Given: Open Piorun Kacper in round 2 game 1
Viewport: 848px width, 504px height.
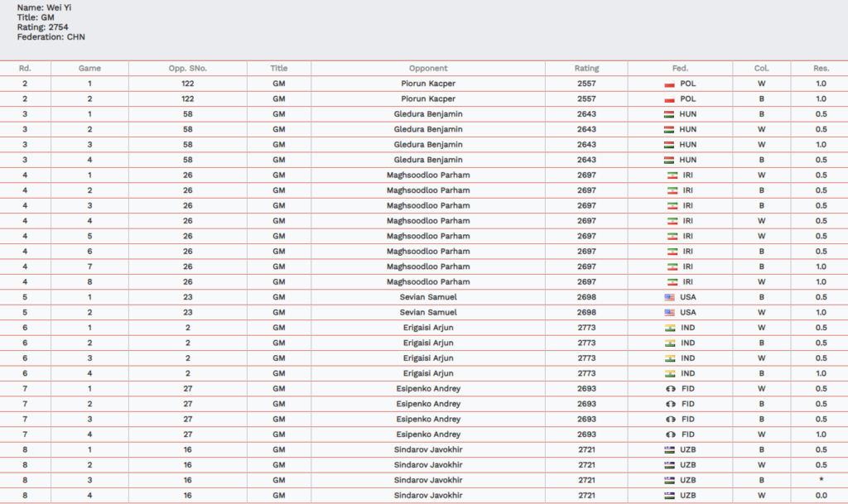Looking at the screenshot, I should [x=428, y=84].
